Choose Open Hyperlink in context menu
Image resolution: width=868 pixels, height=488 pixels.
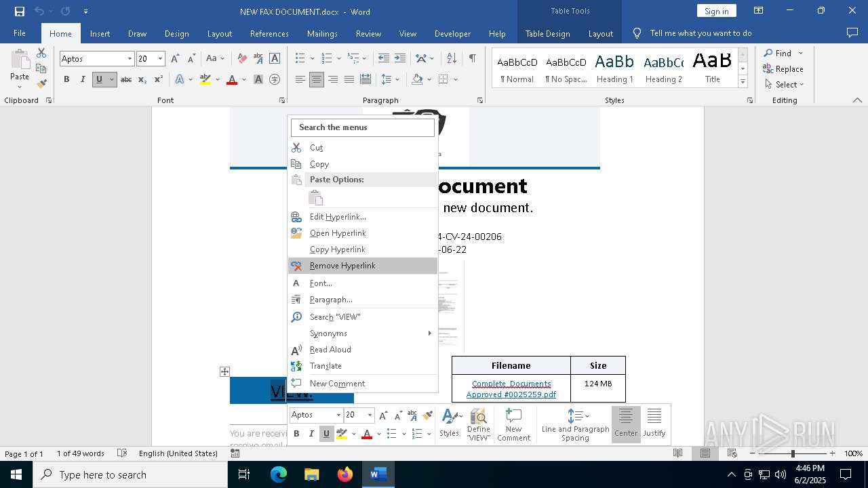tap(363, 233)
